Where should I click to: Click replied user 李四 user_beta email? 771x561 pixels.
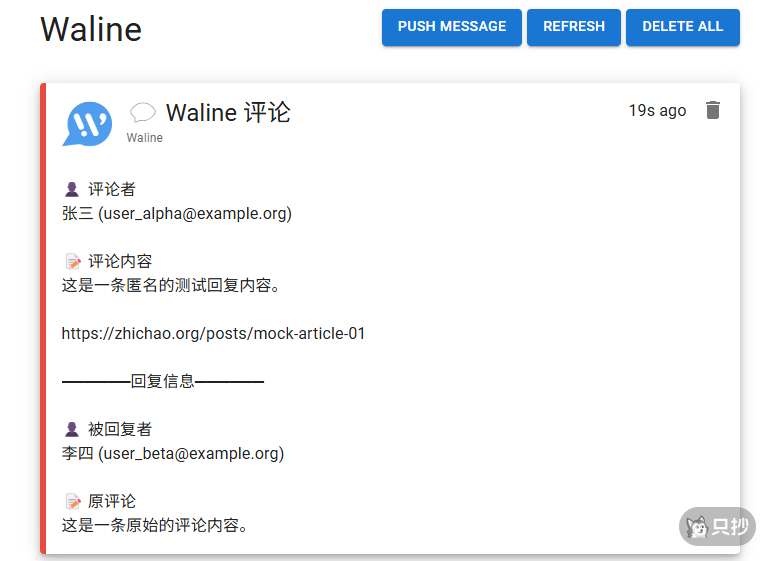[173, 453]
